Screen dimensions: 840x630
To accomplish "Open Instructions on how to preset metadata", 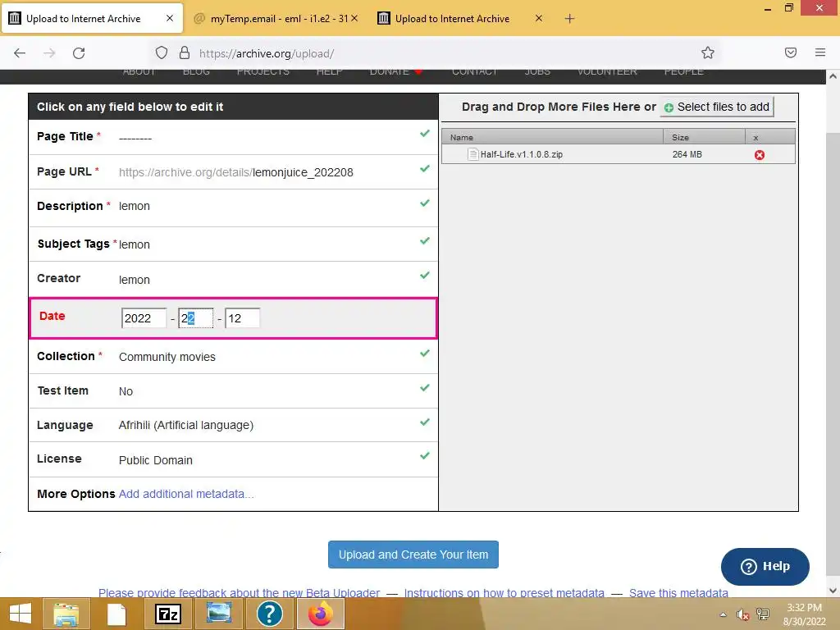I will coord(504,592).
